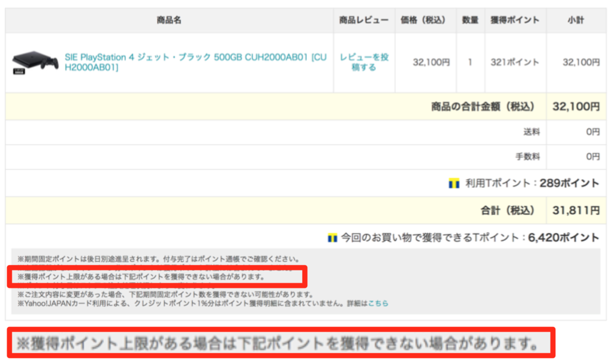The image size is (614, 364).
Task: Click the 合計(税込) label
Action: click(x=507, y=211)
